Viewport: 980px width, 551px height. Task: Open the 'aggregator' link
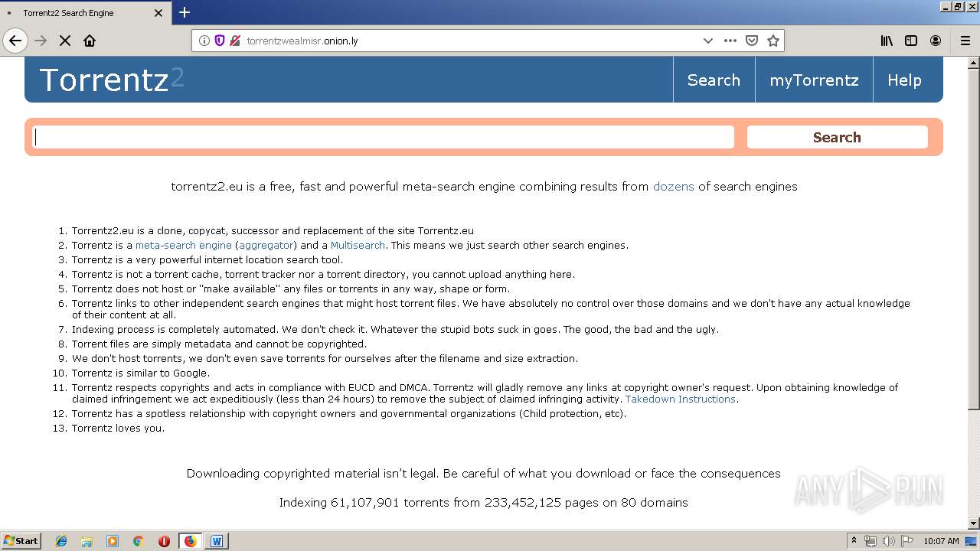tap(266, 245)
